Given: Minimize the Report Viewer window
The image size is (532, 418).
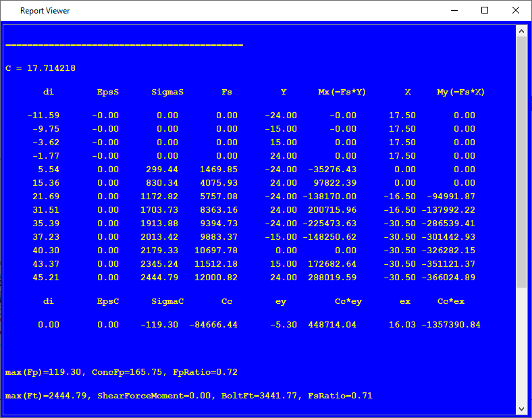Looking at the screenshot, I should 454,11.
